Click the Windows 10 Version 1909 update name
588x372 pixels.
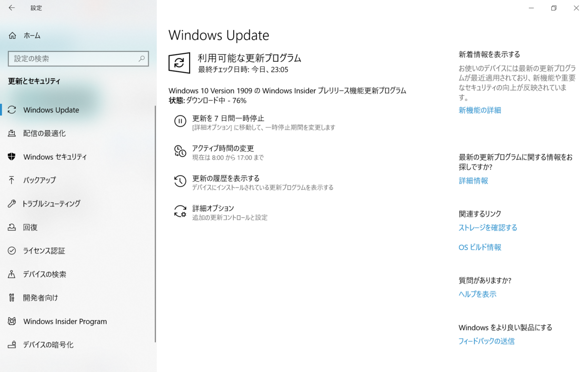point(287,91)
